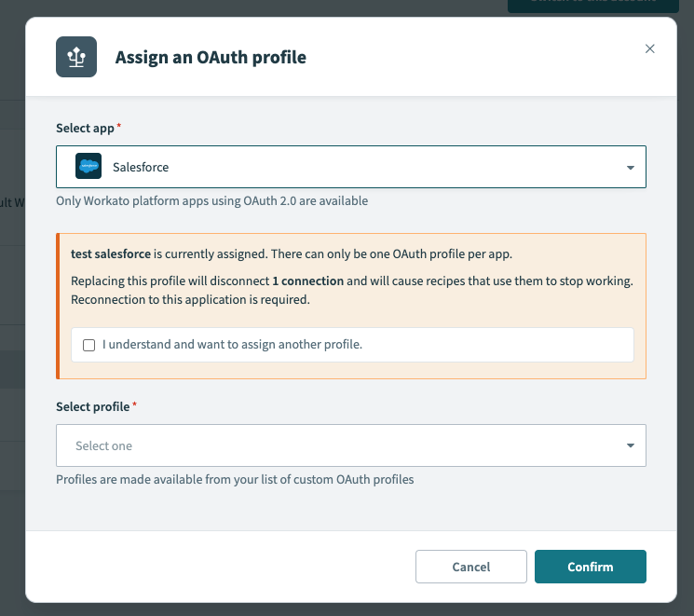Viewport: 694px width, 616px height.
Task: Click the OAuth profile icon in dialog header
Action: pos(76,57)
